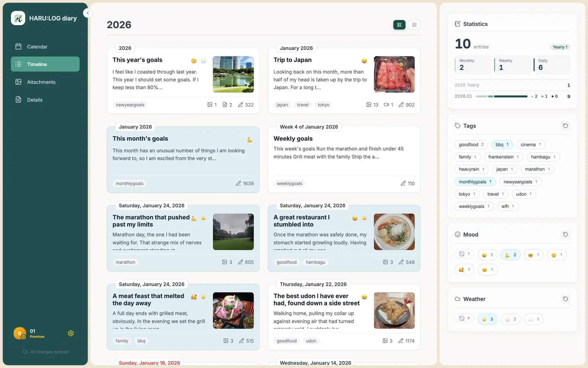Click the 2026.01 progress bar
Screen dimensions: 588x368
tap(502, 96)
